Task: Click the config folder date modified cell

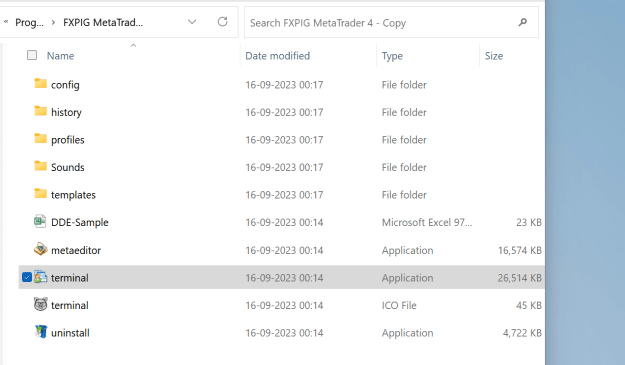Action: [x=284, y=85]
